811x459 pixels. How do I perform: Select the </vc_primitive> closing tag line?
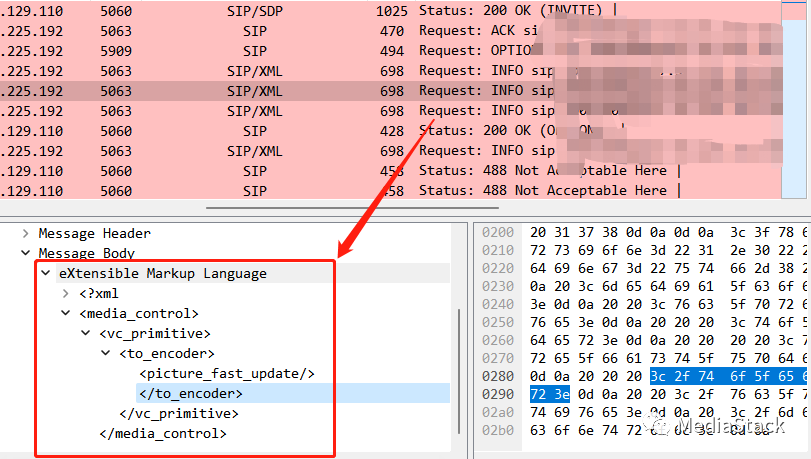[x=179, y=413]
